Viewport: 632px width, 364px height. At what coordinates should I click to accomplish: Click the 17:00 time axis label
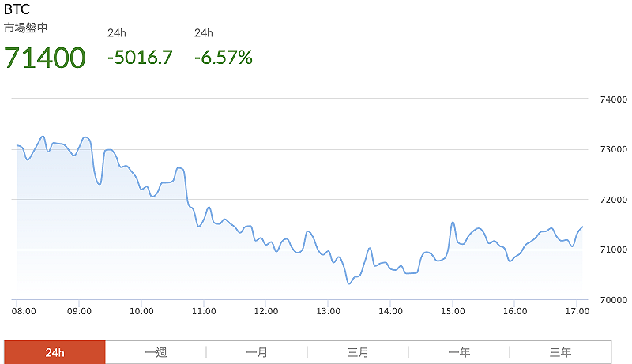(577, 311)
